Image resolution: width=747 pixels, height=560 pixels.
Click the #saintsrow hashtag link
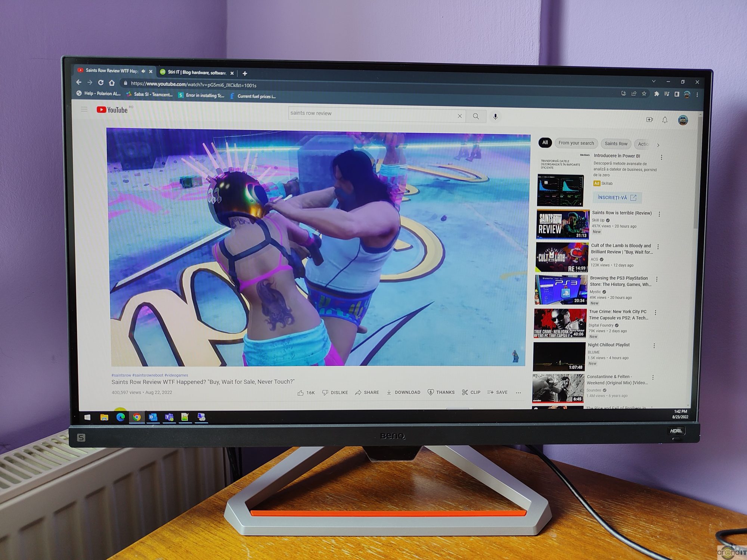(x=121, y=375)
